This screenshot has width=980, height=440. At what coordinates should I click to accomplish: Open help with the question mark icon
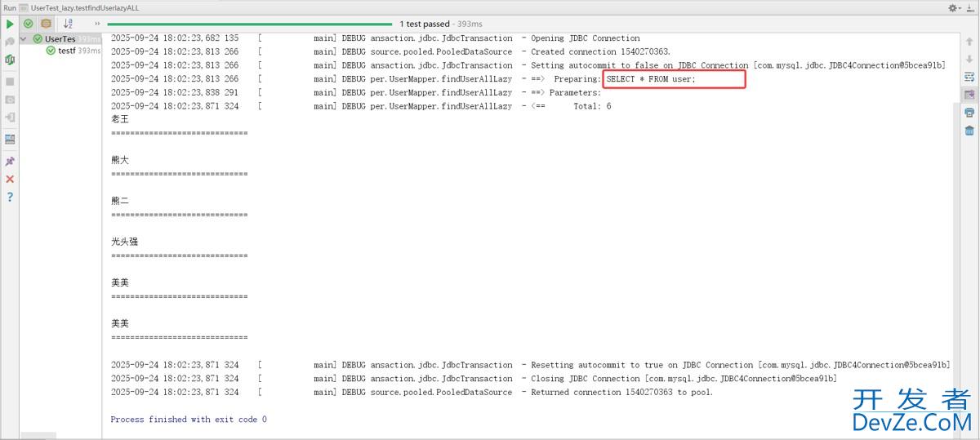(x=10, y=198)
